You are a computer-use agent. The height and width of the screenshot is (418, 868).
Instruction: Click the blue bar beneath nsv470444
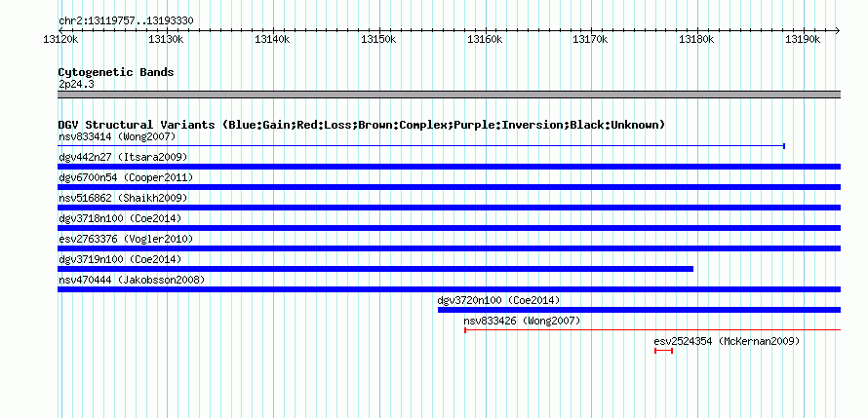(x=449, y=289)
